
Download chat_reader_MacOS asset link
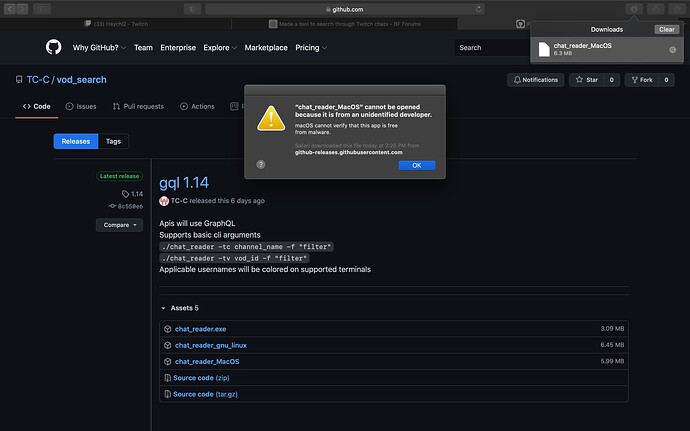[207, 361]
